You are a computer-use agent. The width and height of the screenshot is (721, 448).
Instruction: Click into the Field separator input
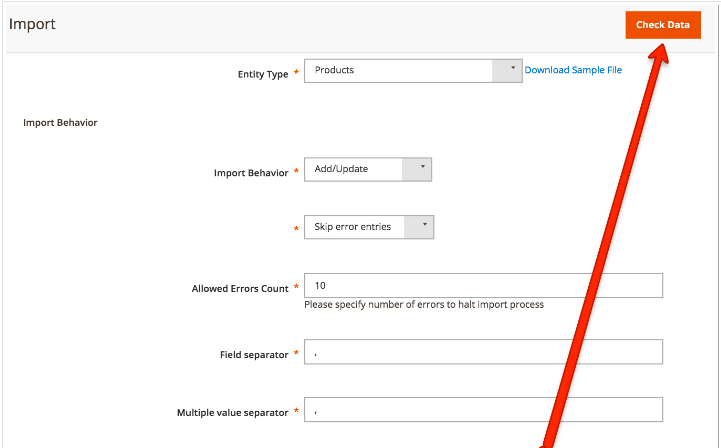click(x=483, y=352)
